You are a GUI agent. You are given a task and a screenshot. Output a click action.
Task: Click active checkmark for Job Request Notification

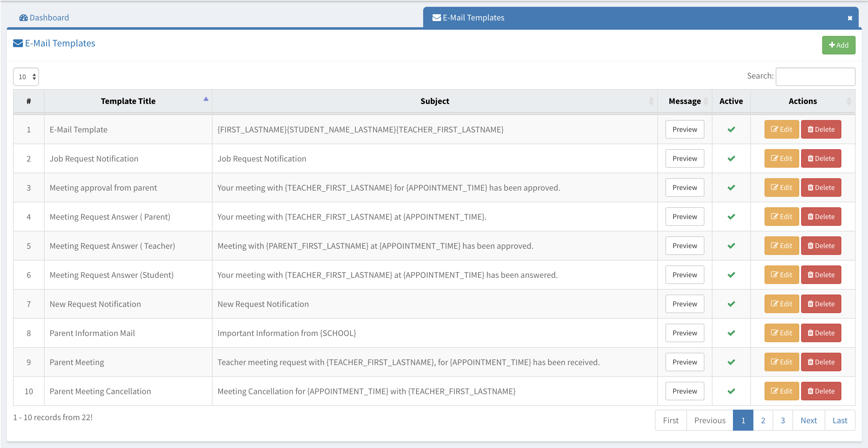731,158
